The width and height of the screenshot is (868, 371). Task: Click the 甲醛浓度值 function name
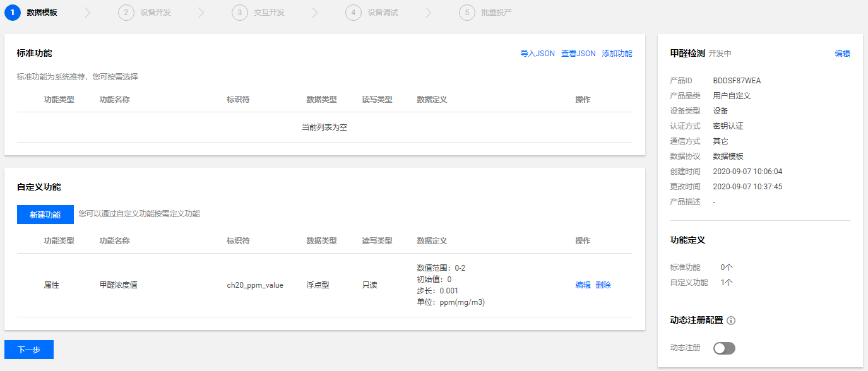click(118, 285)
